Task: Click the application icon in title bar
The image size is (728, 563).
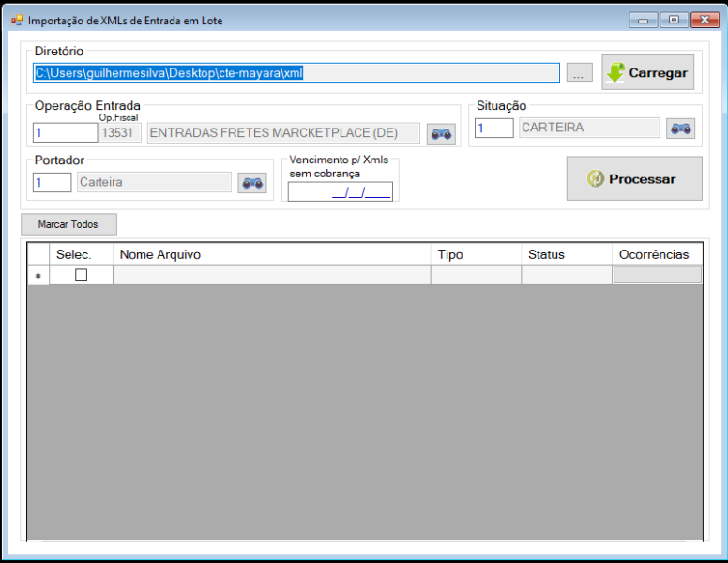Action: coord(17,21)
